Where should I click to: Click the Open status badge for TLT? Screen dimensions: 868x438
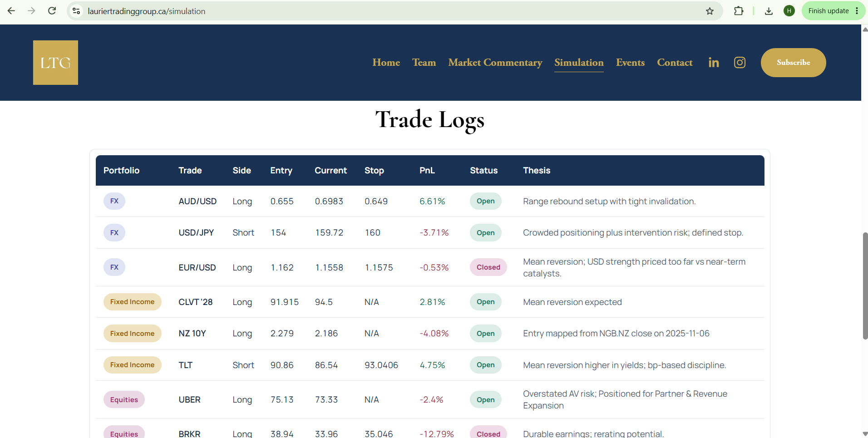pyautogui.click(x=485, y=365)
